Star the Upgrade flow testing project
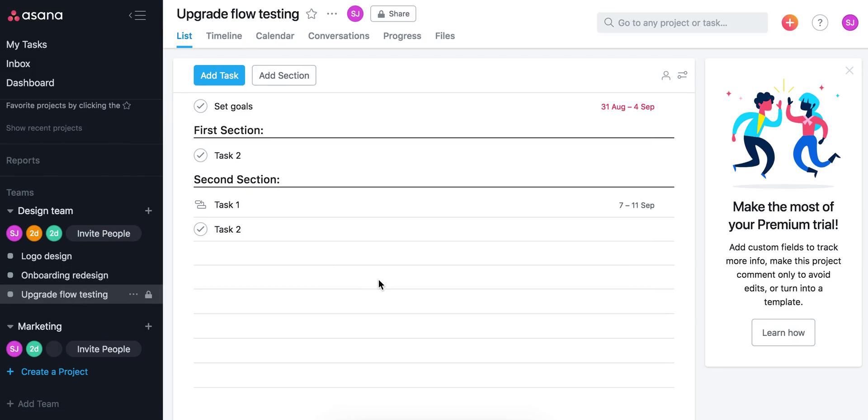This screenshot has height=420, width=868. click(x=311, y=14)
